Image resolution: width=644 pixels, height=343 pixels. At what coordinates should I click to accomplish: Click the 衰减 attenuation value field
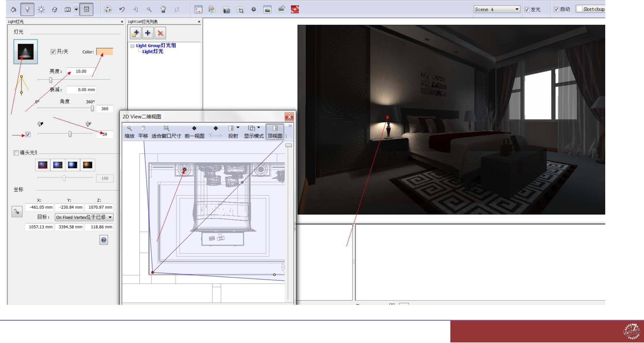[81, 90]
